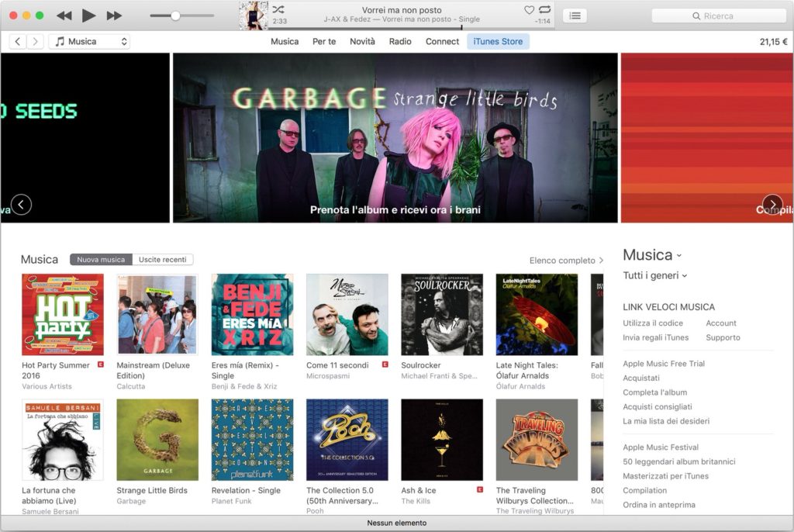Open Ash & Ice album cover

[x=442, y=440]
